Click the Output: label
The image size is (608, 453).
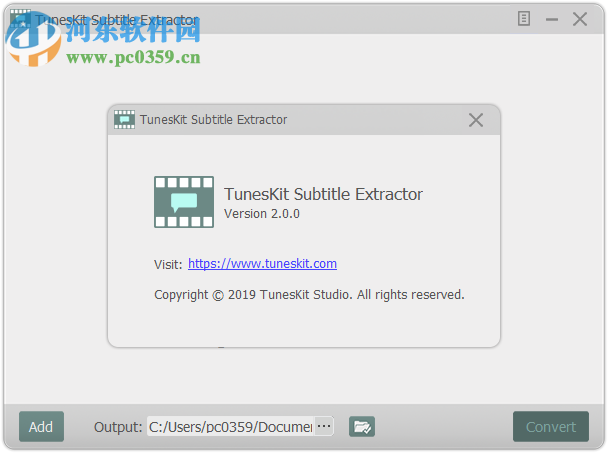tap(118, 427)
